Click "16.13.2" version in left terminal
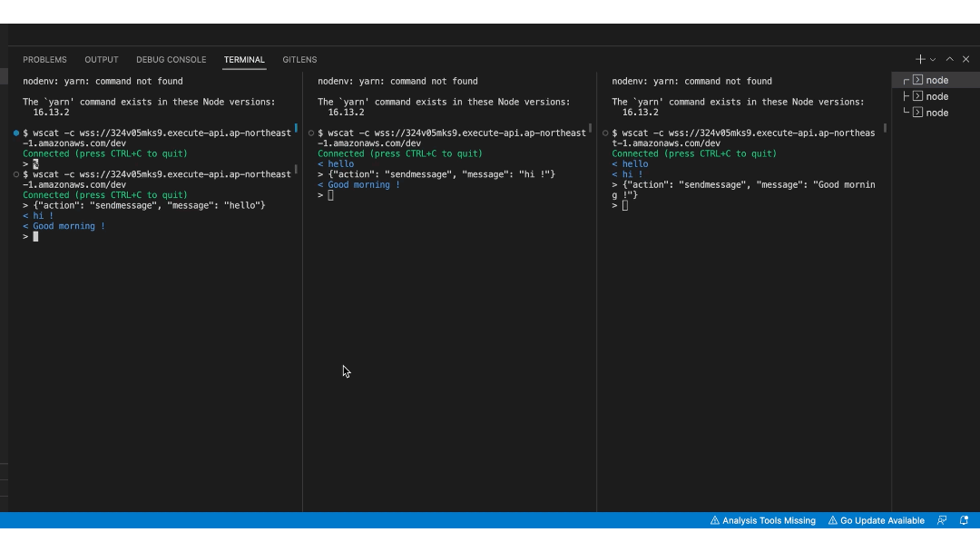Image resolution: width=980 pixels, height=552 pixels. [51, 112]
